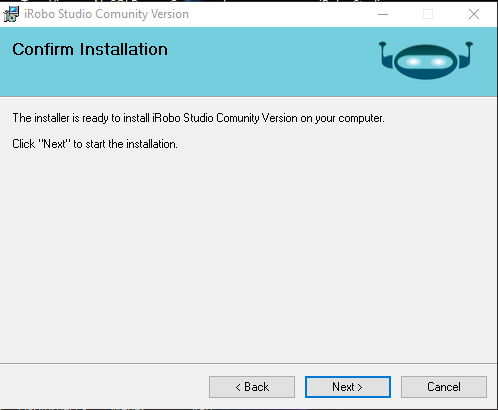Minimize the iRobo Studio installer window
498x410 pixels.
coord(383,14)
